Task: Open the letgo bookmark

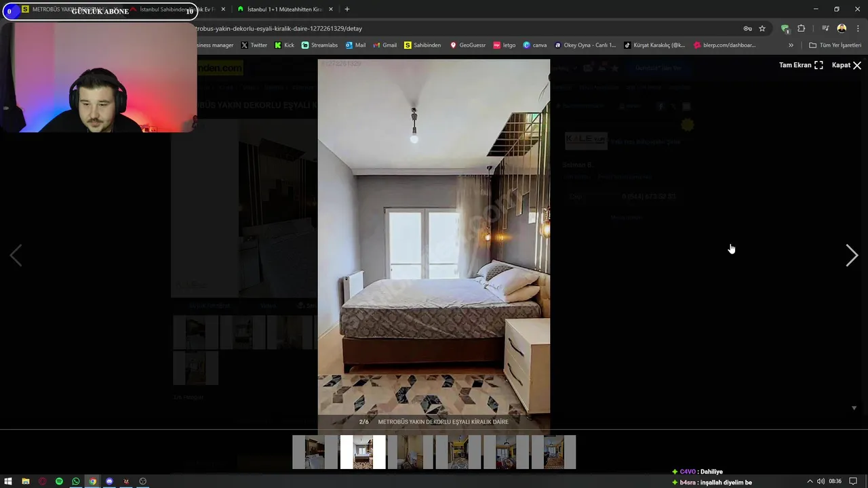Action: pos(505,45)
